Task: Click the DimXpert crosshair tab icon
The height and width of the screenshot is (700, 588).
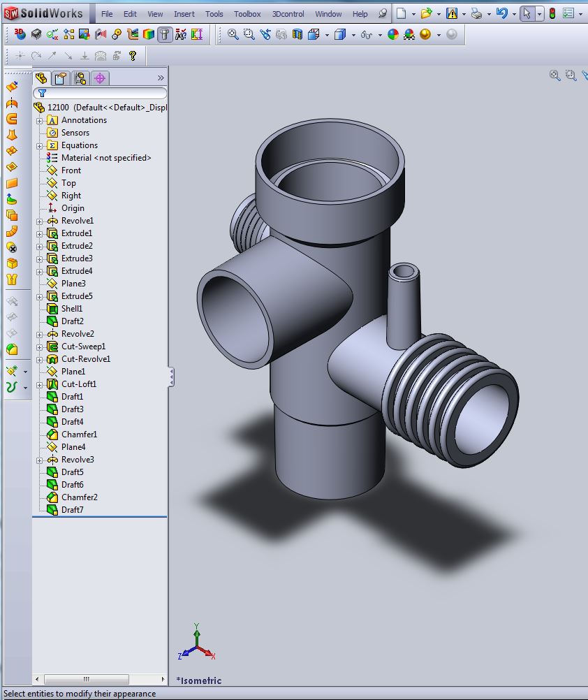Action: [x=100, y=78]
